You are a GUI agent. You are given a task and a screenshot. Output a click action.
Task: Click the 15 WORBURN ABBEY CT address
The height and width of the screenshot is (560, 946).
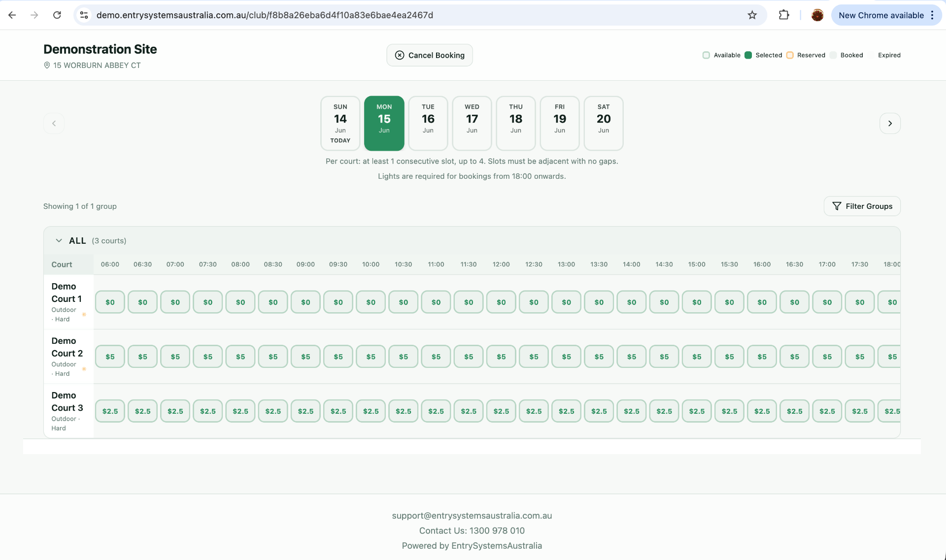coord(97,66)
